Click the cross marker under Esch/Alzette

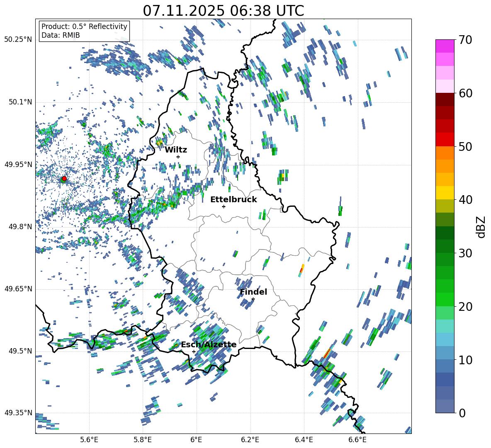(194, 351)
